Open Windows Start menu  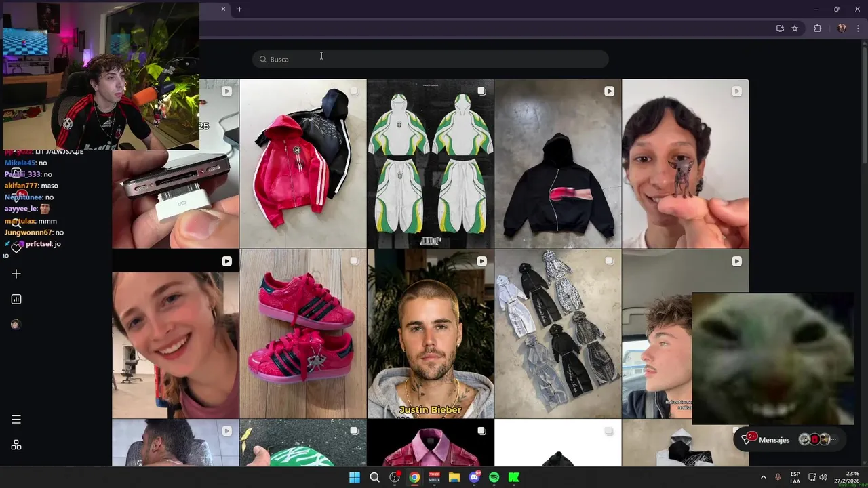pos(355,477)
